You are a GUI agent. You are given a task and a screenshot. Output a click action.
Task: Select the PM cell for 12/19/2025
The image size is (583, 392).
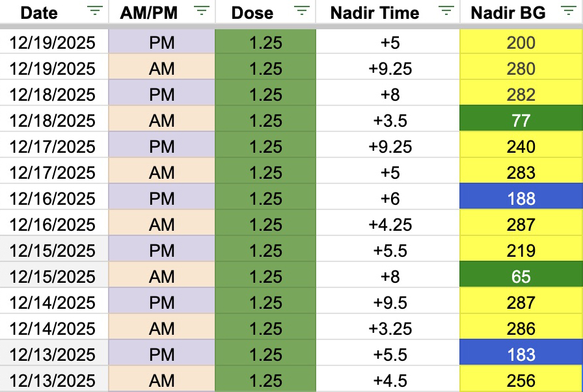point(161,43)
